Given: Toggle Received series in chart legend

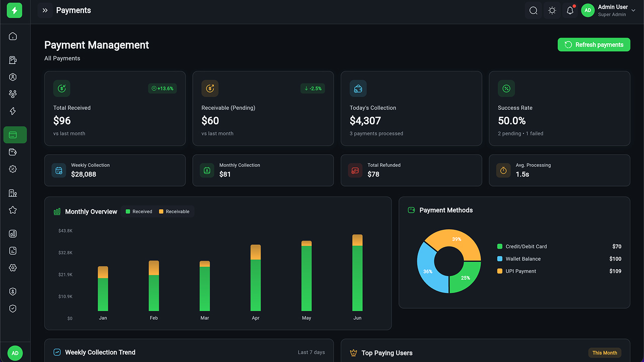Looking at the screenshot, I should click(139, 212).
